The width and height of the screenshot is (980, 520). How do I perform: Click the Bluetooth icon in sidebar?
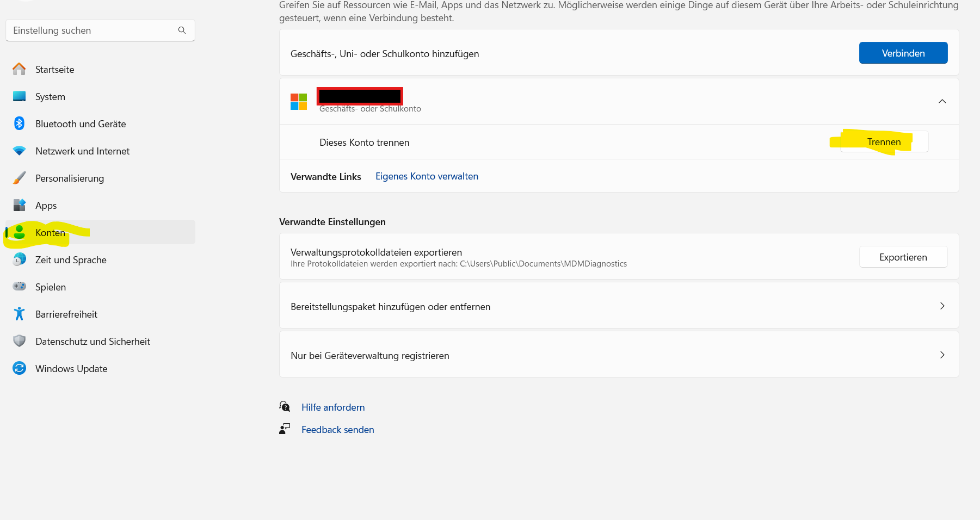point(19,123)
